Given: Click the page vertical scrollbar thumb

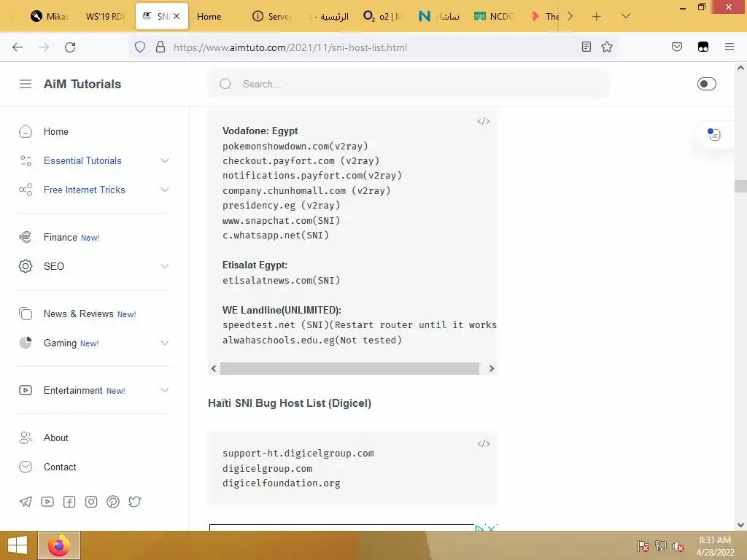Looking at the screenshot, I should pos(740,186).
